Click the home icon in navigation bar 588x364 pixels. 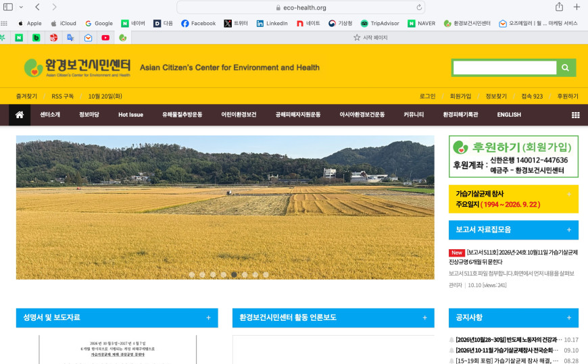[x=20, y=115]
